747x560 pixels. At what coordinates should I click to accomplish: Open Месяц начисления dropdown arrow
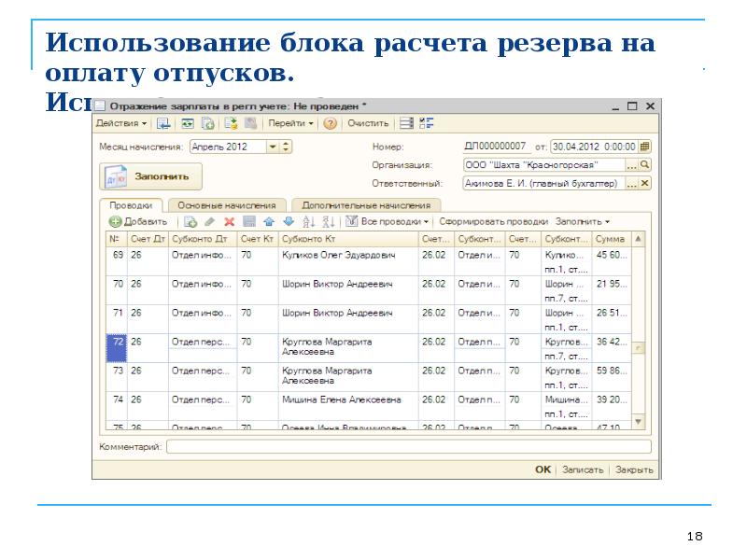[272, 147]
